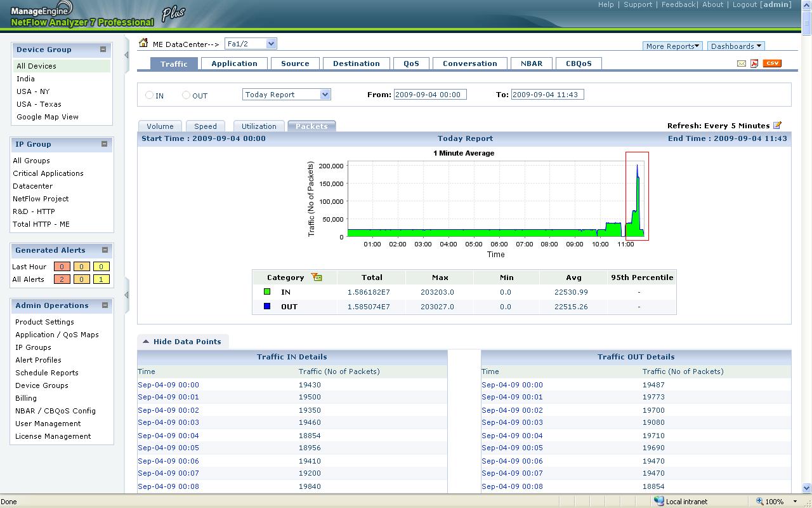This screenshot has width=812, height=508.
Task: Hide the left sidebar using lower arrow
Action: click(x=126, y=295)
